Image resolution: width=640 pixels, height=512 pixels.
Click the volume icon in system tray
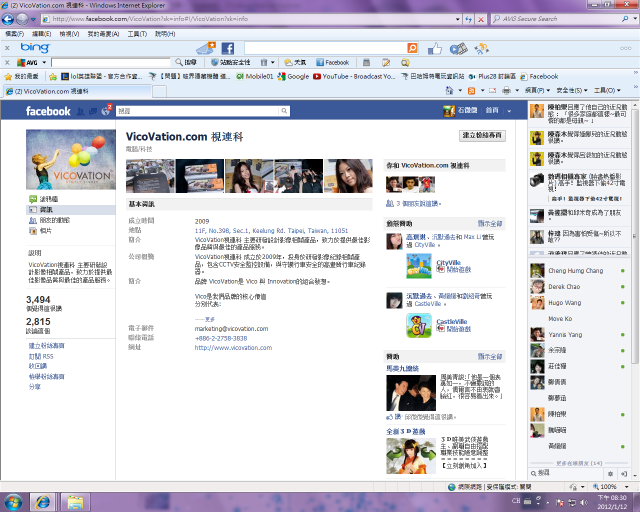[584, 503]
